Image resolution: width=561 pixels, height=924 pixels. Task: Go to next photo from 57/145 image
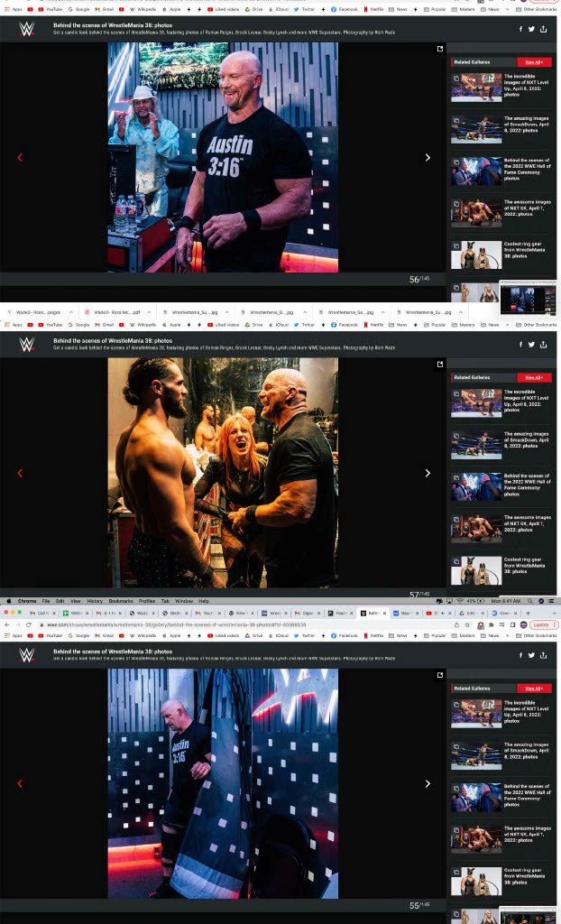pyautogui.click(x=428, y=473)
